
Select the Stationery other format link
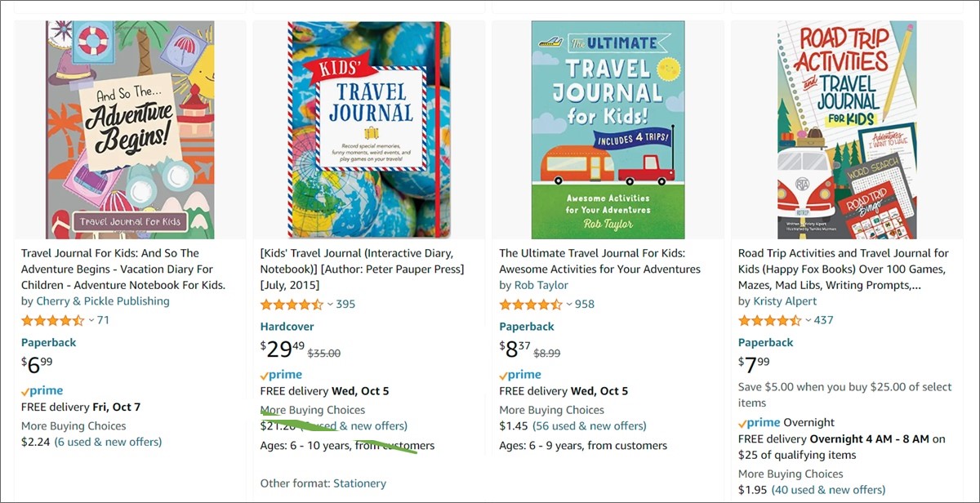pos(367,483)
